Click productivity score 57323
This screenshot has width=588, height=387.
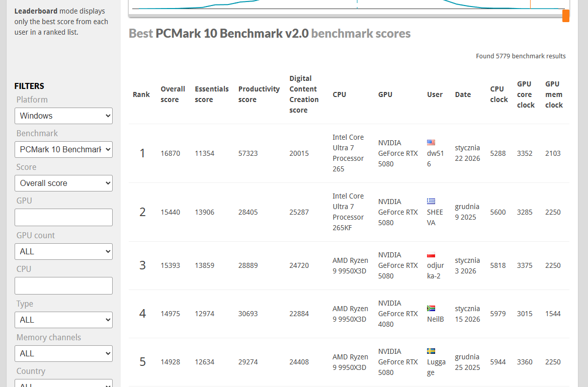coord(248,153)
